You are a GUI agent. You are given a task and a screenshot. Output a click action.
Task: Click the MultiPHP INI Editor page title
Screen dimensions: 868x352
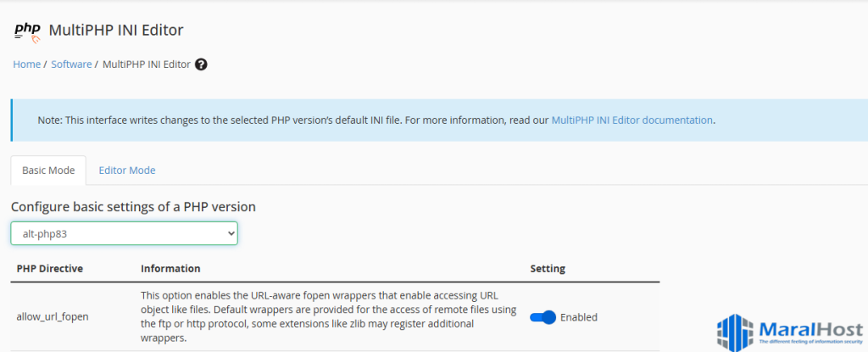(116, 31)
